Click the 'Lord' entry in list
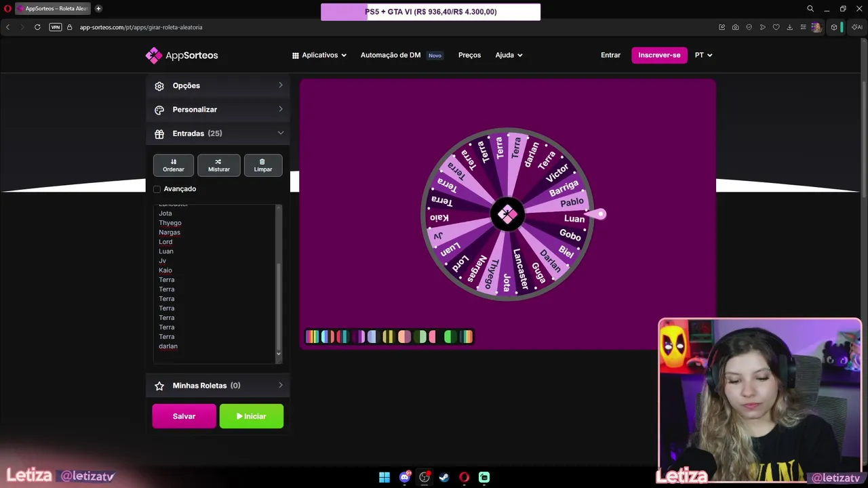868x488 pixels. 165,242
